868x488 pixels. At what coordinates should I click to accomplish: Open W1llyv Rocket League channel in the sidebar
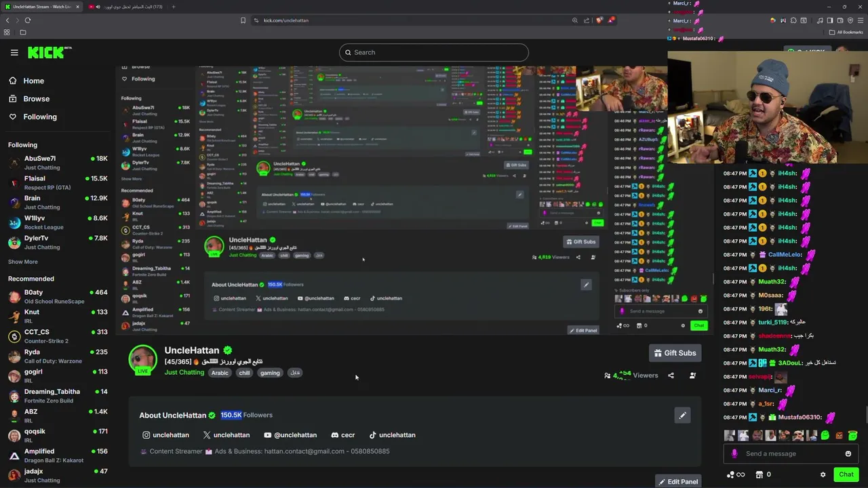(58, 222)
